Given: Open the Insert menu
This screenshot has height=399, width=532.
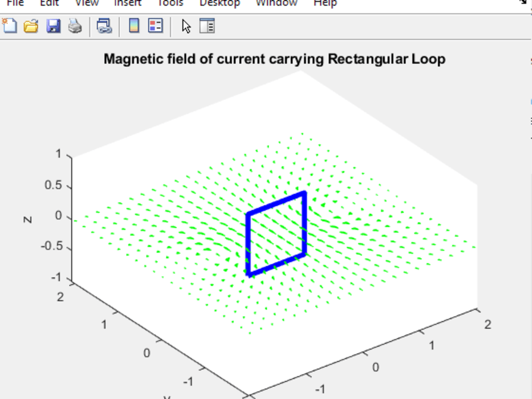Looking at the screenshot, I should 128,3.
